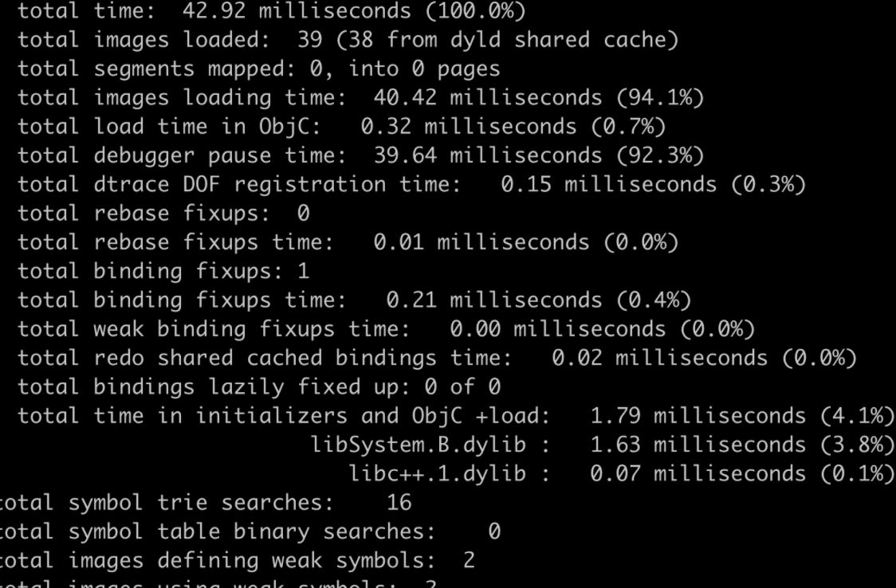Click the 'symbol table binary searches' line

[x=250, y=531]
